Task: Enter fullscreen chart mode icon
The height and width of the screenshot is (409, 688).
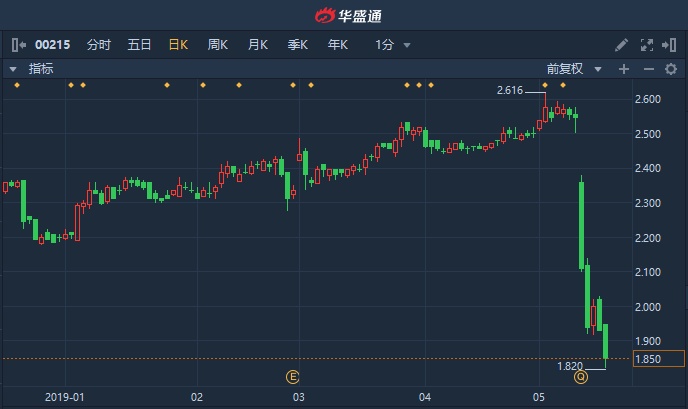Action: [647, 45]
